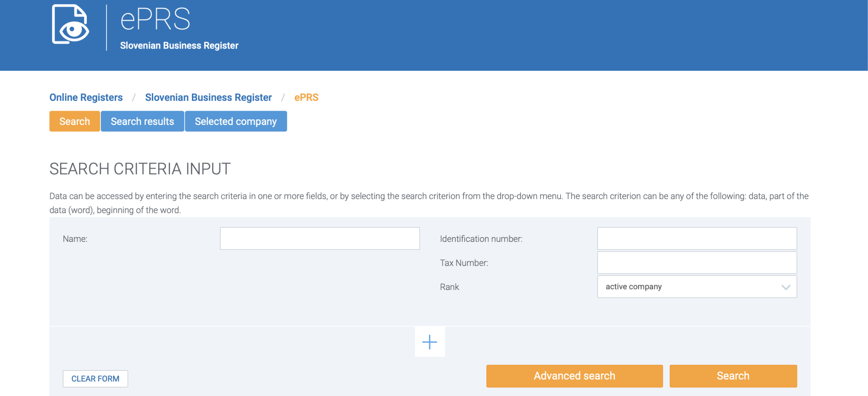868x396 pixels.
Task: Select the orange Search tab under the breadcrumb
Action: pyautogui.click(x=74, y=121)
